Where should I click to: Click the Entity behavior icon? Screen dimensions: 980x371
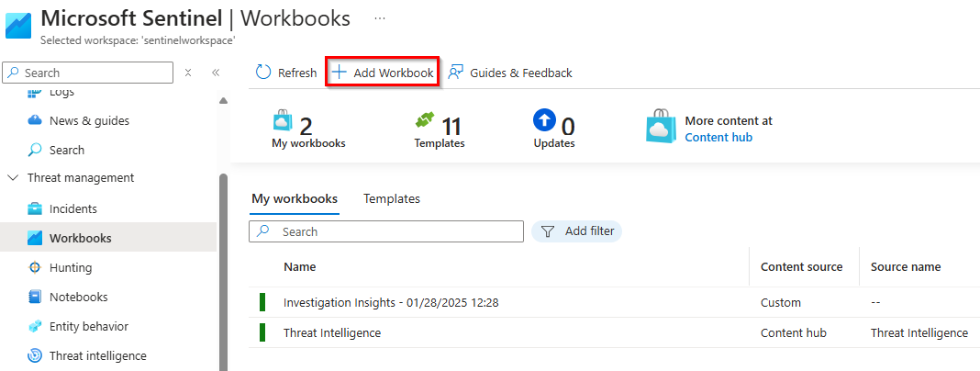35,326
